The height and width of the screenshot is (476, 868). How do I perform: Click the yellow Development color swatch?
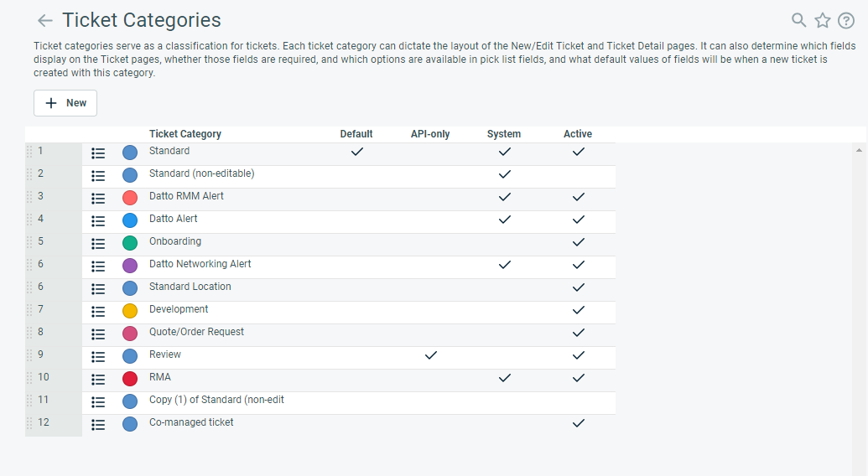point(130,311)
